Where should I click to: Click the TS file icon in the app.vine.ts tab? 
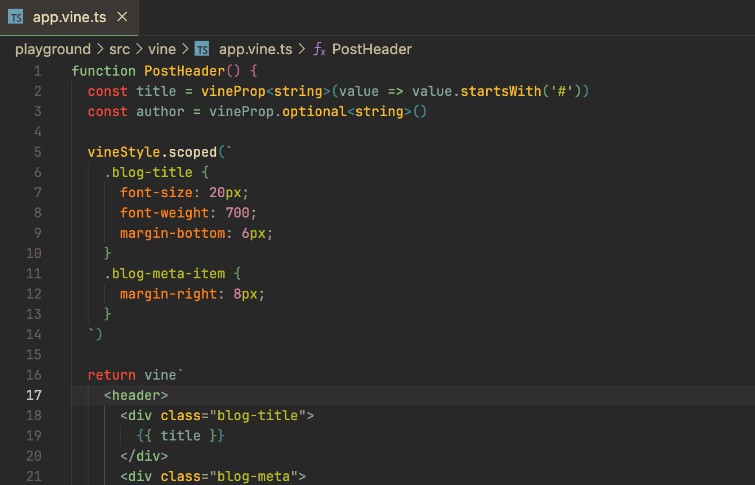pyautogui.click(x=16, y=17)
